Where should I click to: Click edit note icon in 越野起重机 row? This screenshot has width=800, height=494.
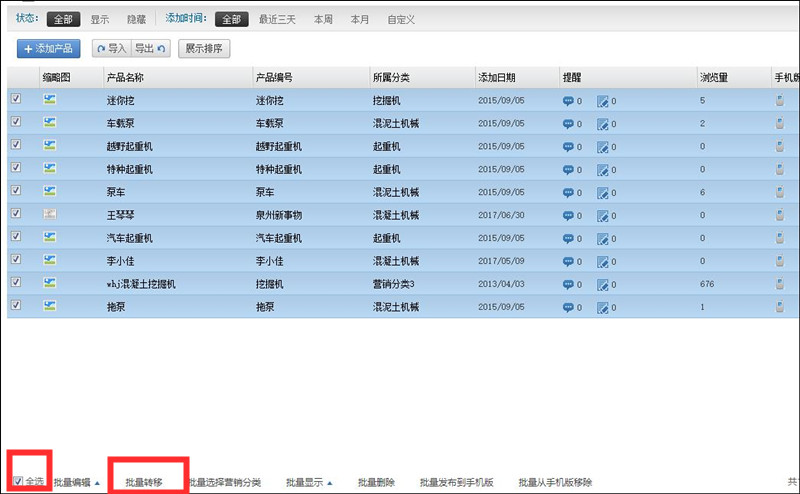point(602,146)
